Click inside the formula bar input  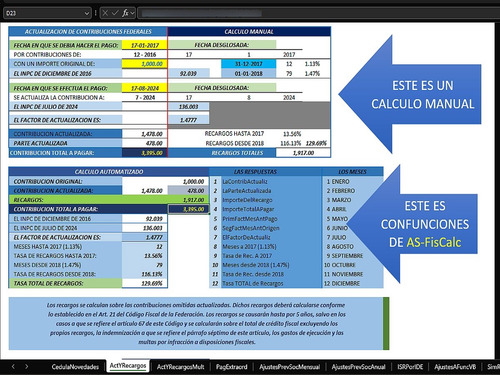coord(318,13)
